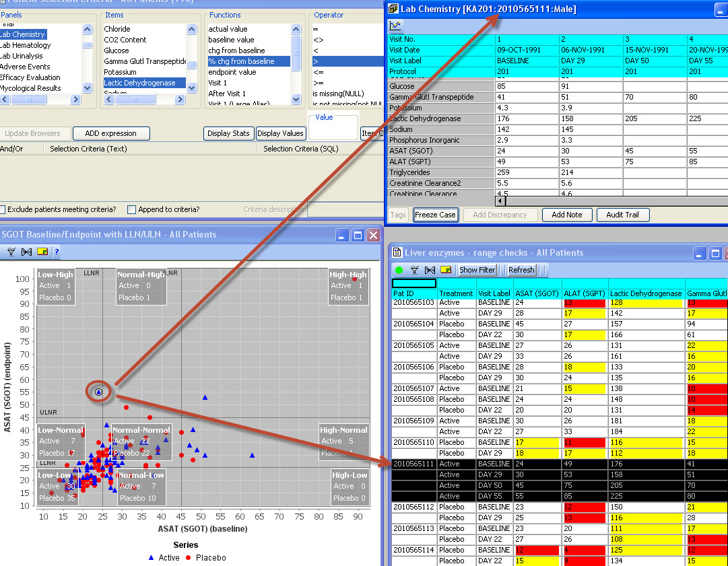Choose 'baseline value' in Functions list

pos(231,40)
